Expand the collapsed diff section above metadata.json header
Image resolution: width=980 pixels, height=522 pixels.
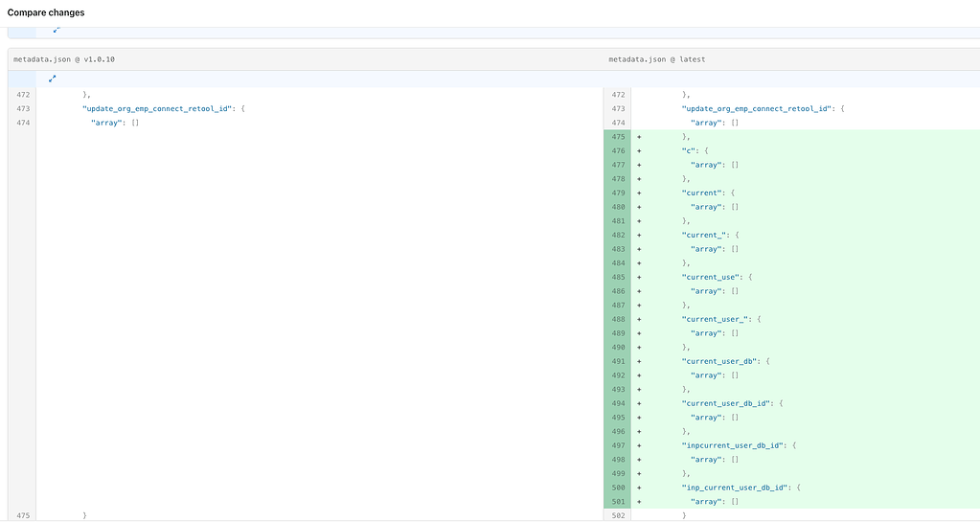click(x=57, y=30)
